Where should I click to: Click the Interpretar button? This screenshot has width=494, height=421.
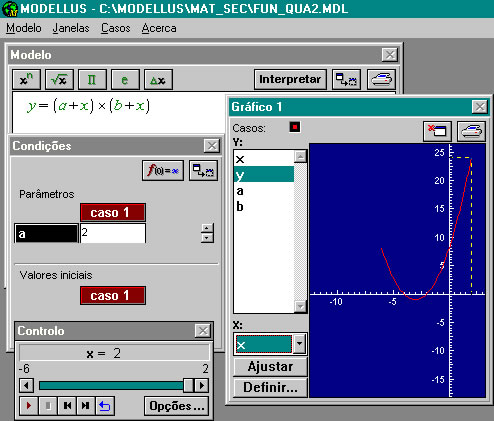click(x=290, y=80)
